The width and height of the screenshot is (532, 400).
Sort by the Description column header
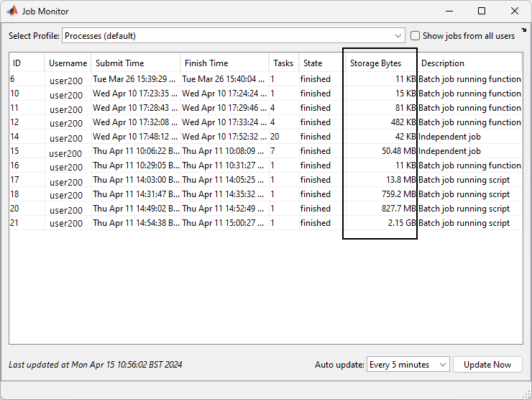[469, 63]
